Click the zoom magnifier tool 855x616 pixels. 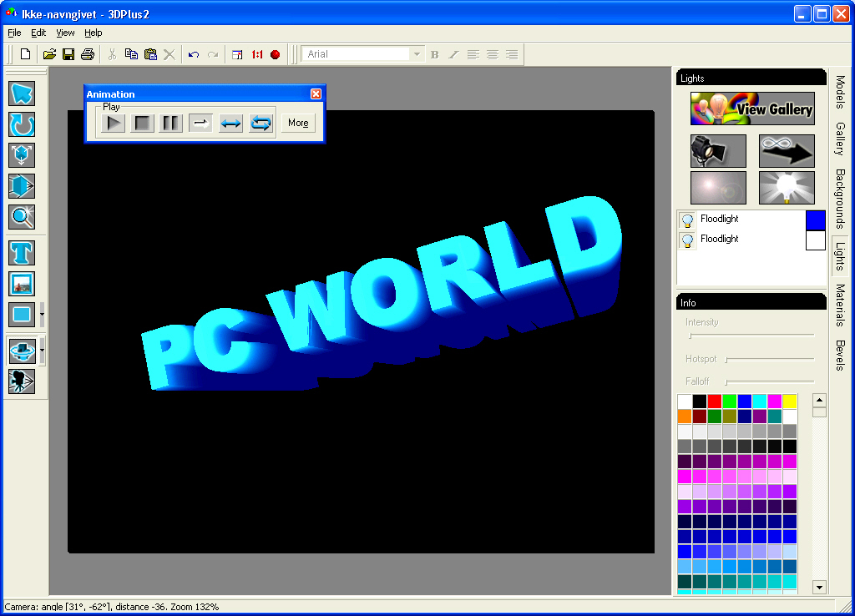click(x=22, y=217)
